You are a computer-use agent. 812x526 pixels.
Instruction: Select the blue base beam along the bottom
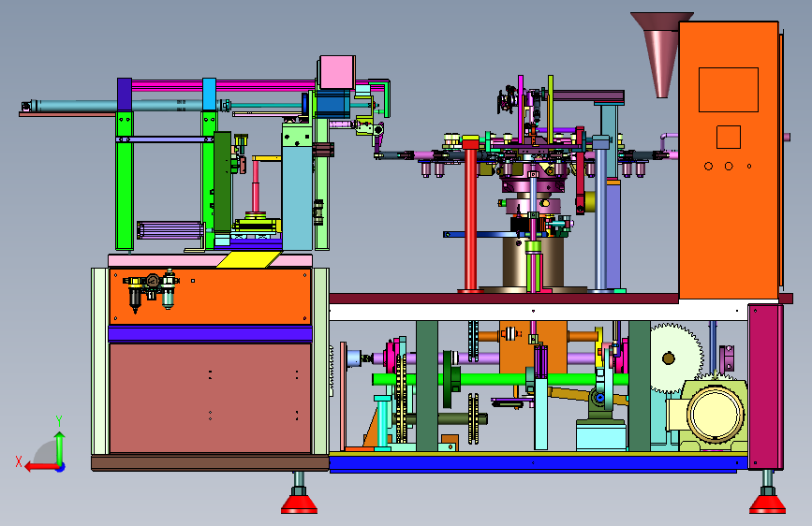pyautogui.click(x=538, y=463)
